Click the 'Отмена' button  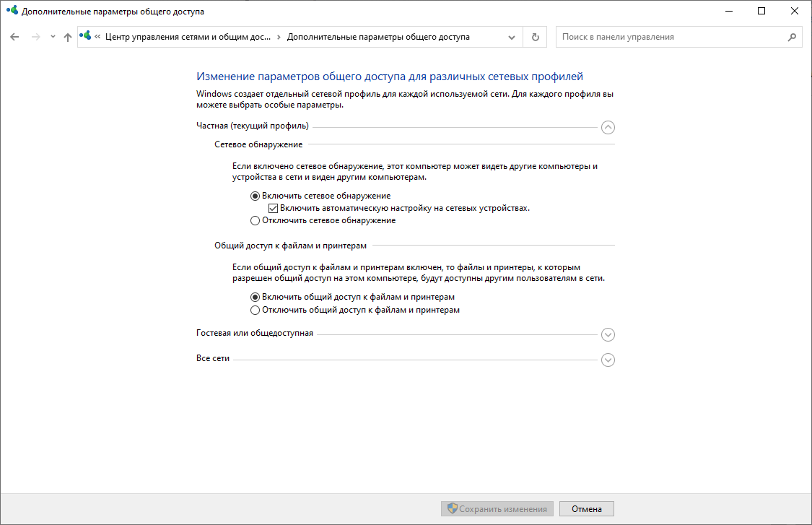coord(587,509)
